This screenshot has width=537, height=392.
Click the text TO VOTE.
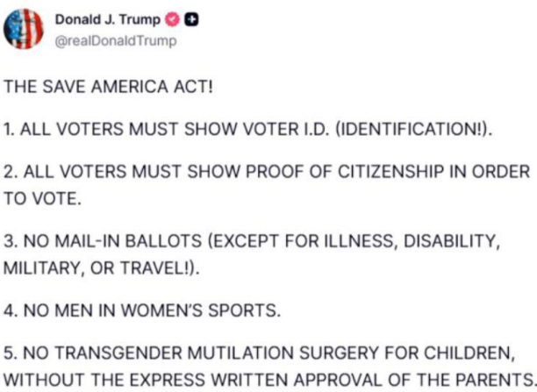point(42,198)
